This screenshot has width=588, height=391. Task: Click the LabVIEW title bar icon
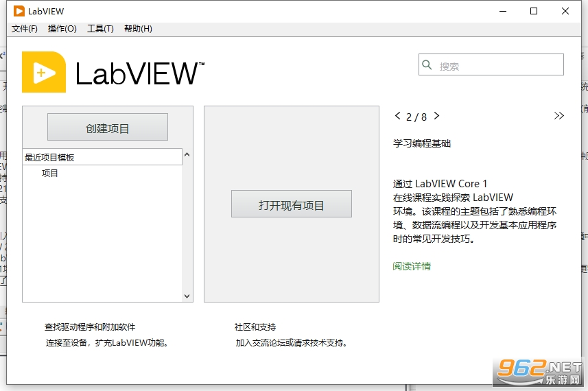point(19,11)
